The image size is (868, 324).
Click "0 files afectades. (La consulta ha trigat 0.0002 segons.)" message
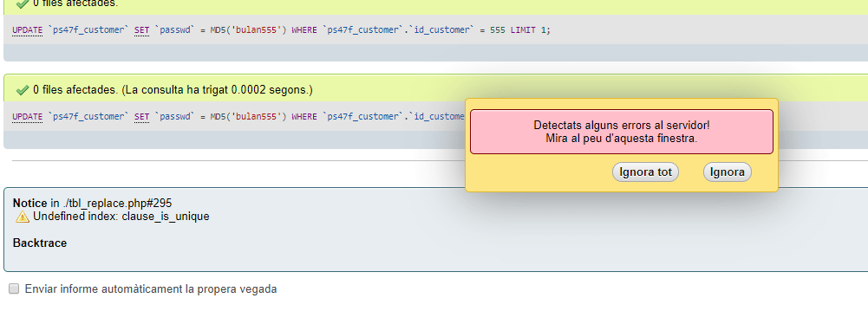tap(173, 89)
